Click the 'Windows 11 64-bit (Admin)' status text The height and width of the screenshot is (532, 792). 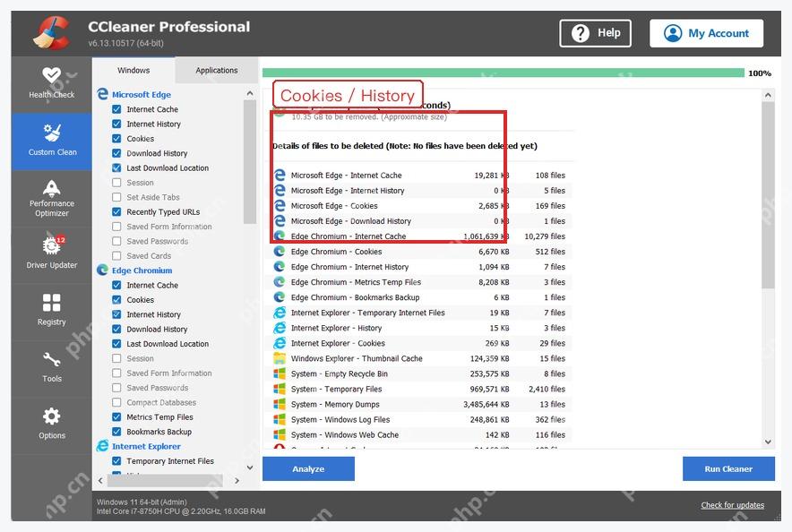142,502
